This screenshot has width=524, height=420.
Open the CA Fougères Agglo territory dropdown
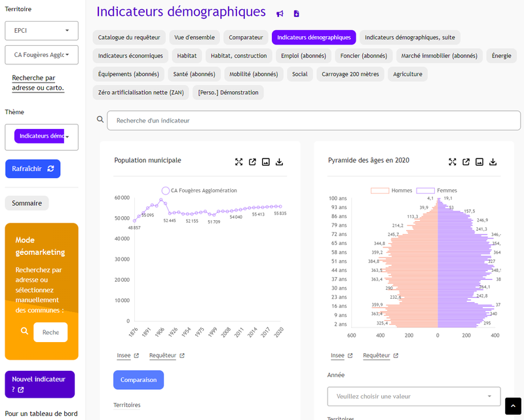tap(41, 55)
